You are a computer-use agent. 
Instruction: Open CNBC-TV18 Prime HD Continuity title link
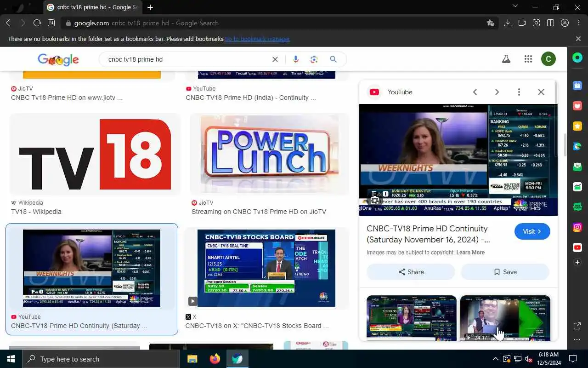coord(428,234)
